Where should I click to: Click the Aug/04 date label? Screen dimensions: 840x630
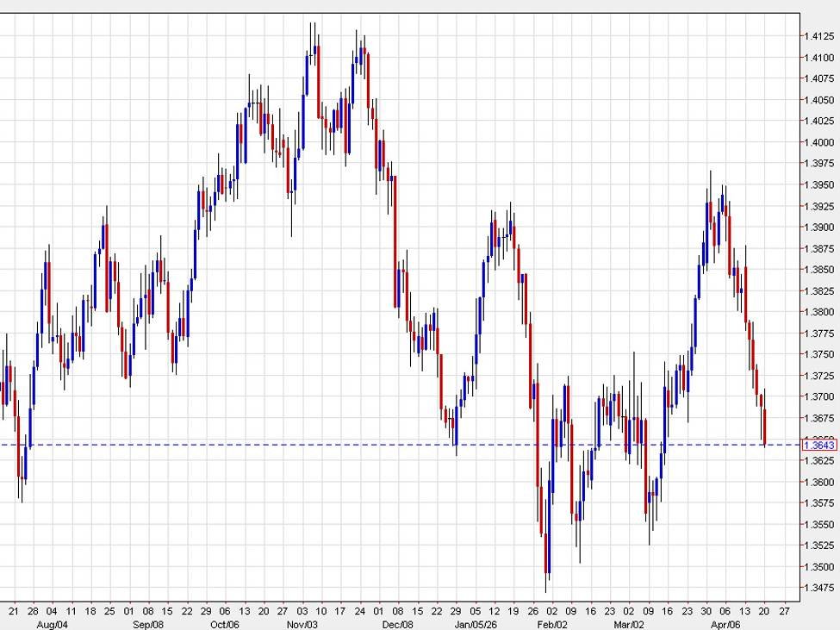click(52, 623)
